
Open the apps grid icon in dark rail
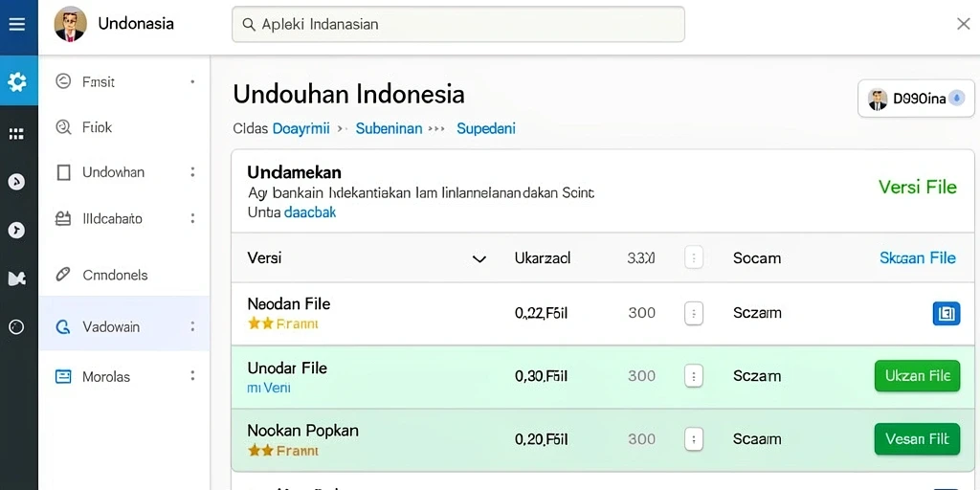click(16, 134)
